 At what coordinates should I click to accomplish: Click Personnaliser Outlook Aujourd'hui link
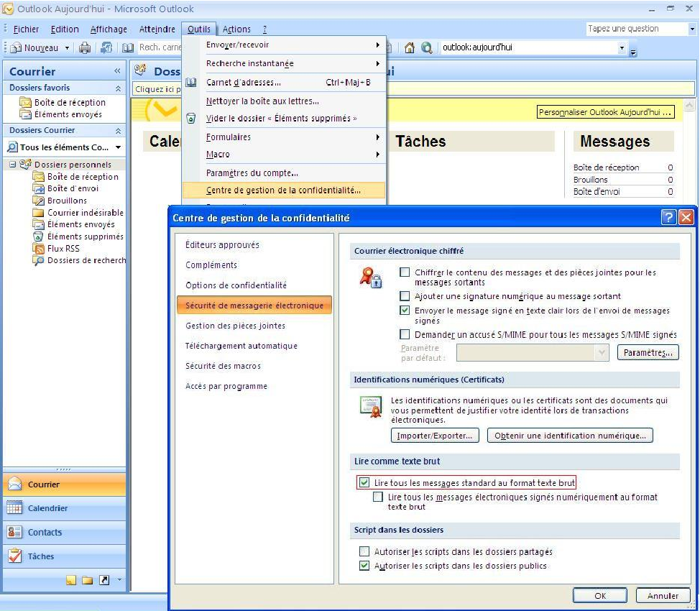[605, 112]
